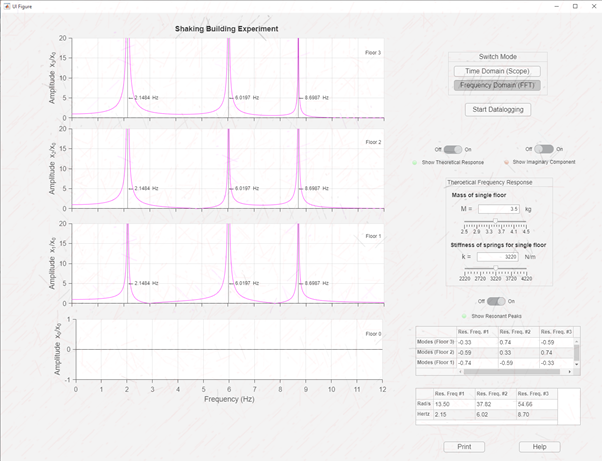602x461 pixels.
Task: Click the mass M input field
Action: (x=499, y=209)
